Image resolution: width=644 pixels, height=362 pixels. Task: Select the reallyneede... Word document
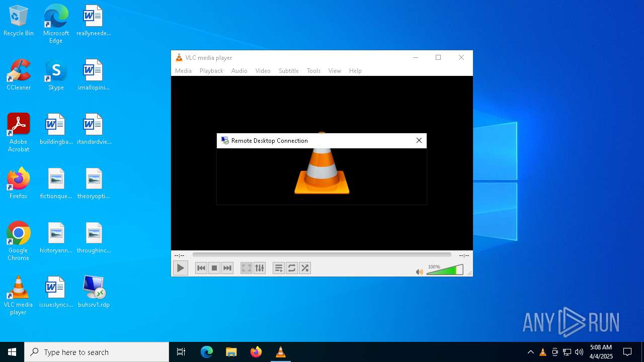point(94,21)
